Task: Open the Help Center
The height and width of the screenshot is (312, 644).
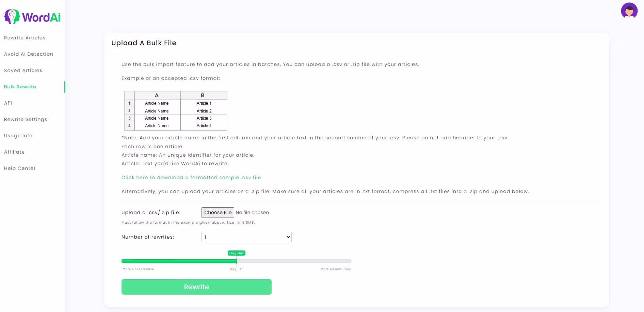Action: coord(20,168)
